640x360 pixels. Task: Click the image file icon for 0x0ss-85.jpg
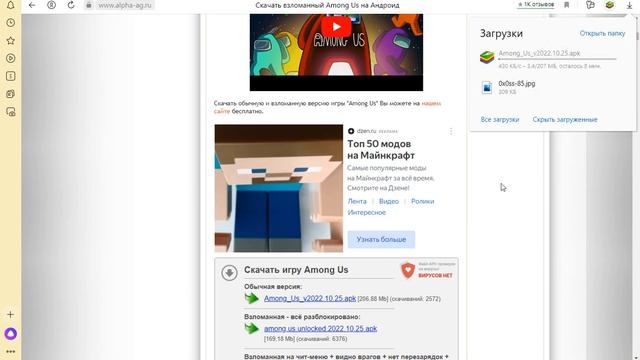(x=487, y=87)
